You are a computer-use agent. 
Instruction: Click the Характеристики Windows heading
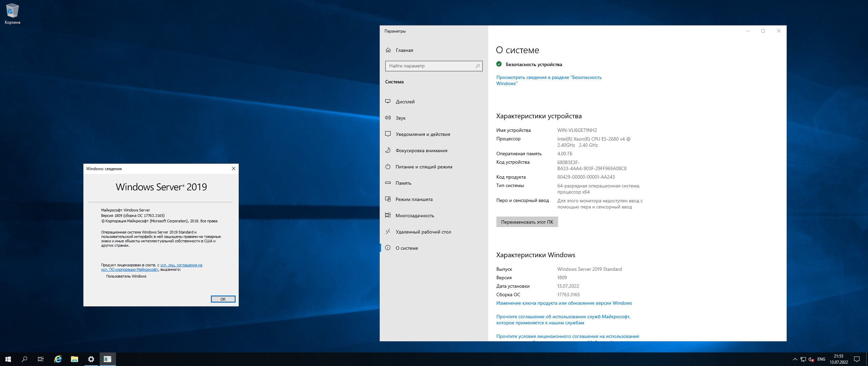pyautogui.click(x=536, y=255)
